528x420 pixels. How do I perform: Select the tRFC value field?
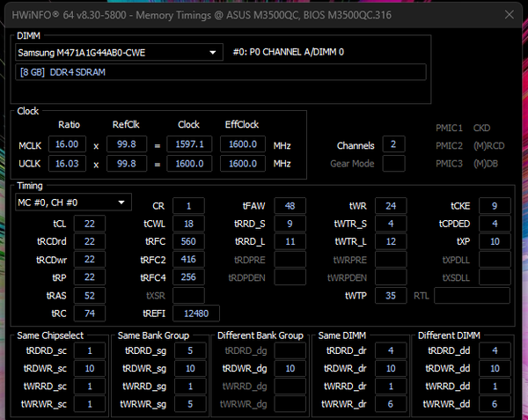tap(188, 241)
